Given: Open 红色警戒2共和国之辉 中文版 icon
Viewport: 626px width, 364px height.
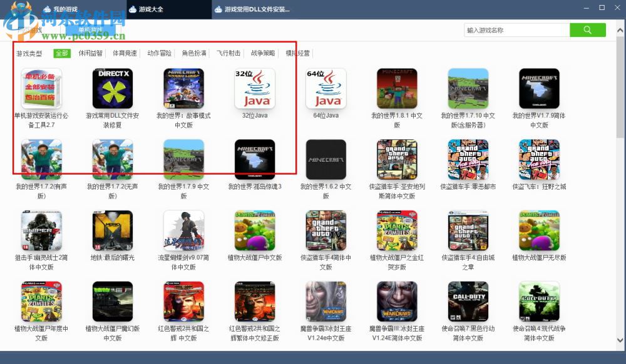Looking at the screenshot, I should point(183,301).
